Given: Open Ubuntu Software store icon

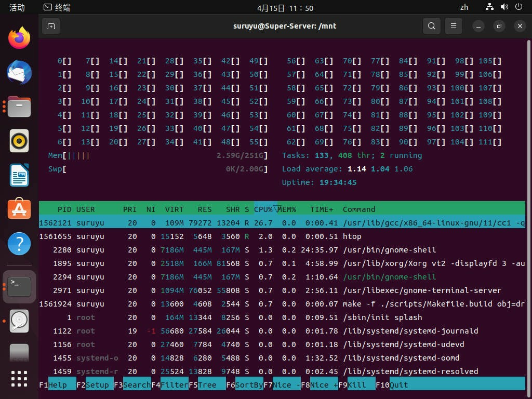Looking at the screenshot, I should (x=19, y=209).
